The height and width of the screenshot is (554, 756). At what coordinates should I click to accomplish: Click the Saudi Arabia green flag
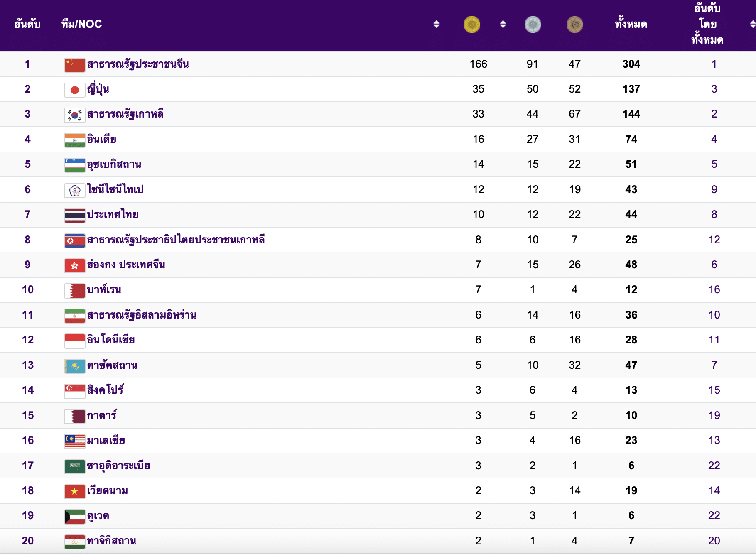[x=74, y=466]
